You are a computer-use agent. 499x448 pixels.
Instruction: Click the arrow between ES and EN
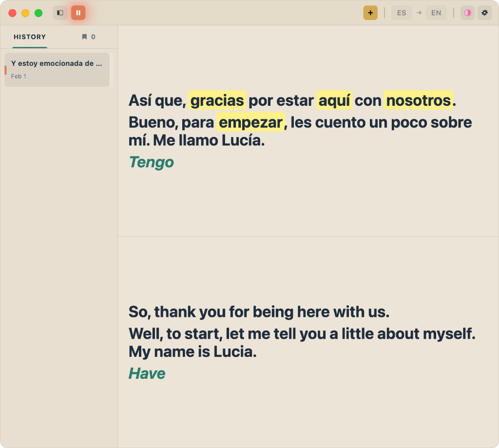[419, 13]
